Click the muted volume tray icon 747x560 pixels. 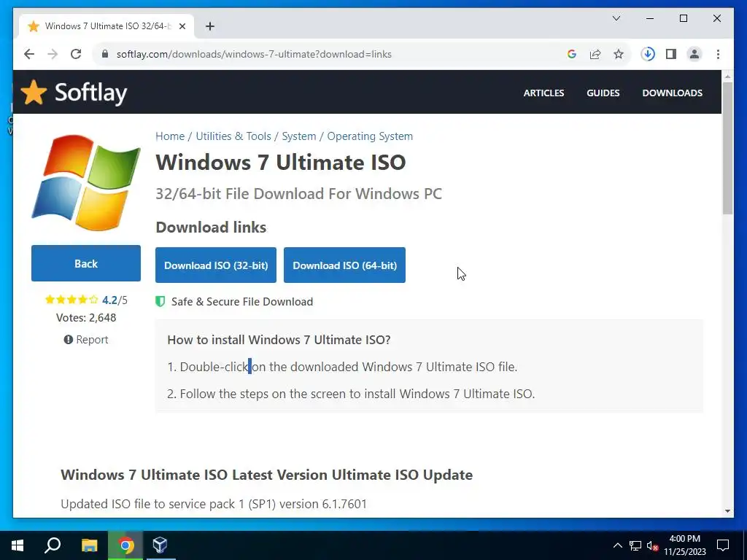(652, 545)
